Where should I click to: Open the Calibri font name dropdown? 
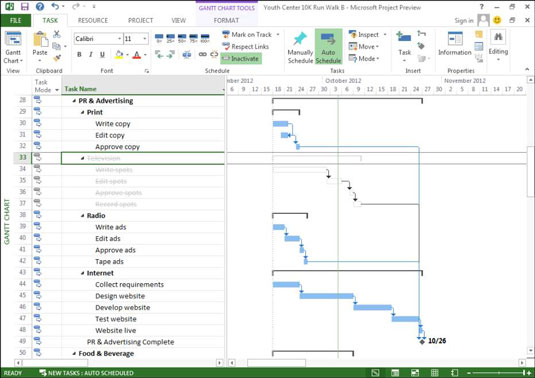point(98,39)
